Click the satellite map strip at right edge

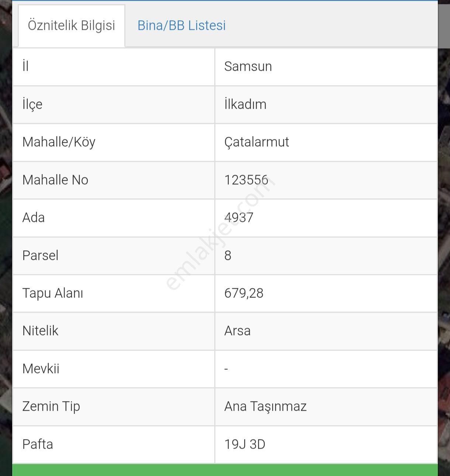click(x=444, y=238)
